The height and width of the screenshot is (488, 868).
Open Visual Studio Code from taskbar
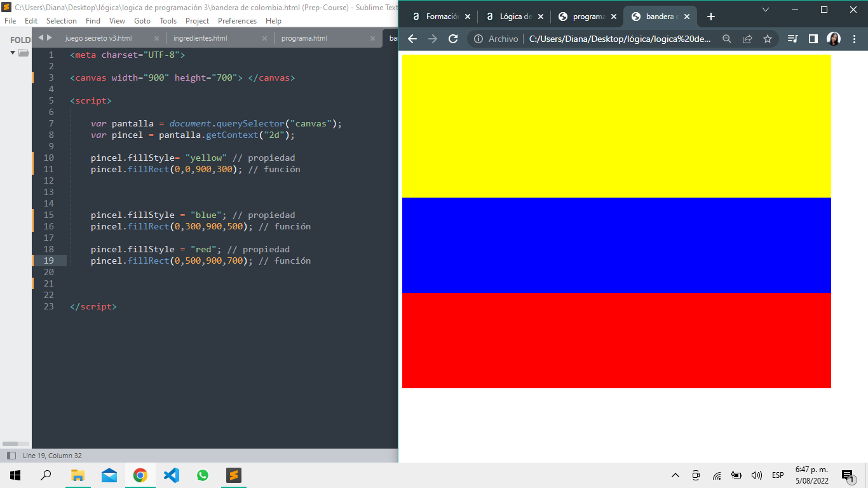pos(172,475)
